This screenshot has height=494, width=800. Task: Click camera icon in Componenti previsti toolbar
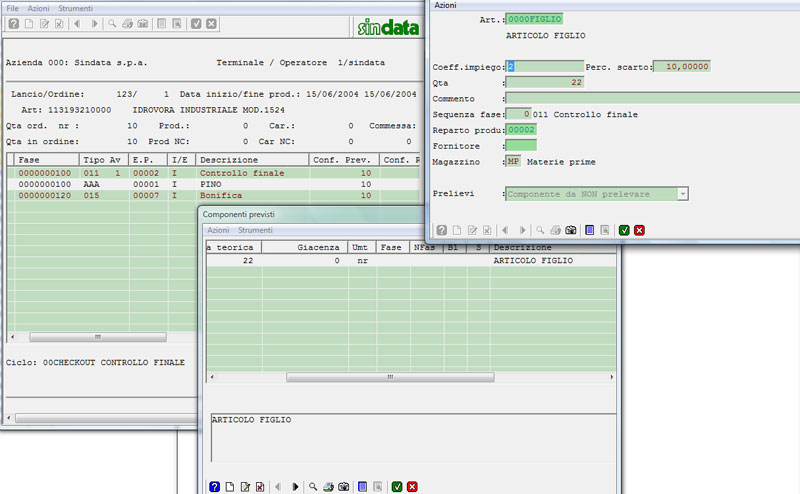click(344, 486)
